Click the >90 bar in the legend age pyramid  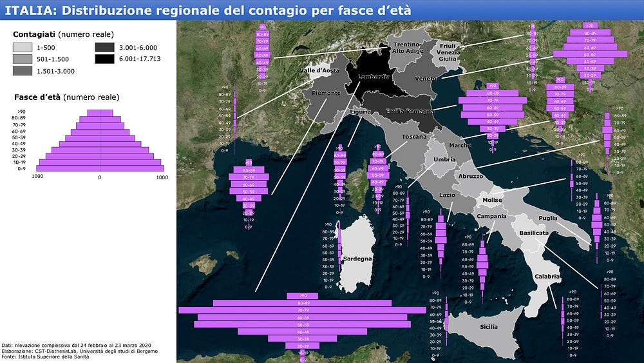[x=100, y=113]
